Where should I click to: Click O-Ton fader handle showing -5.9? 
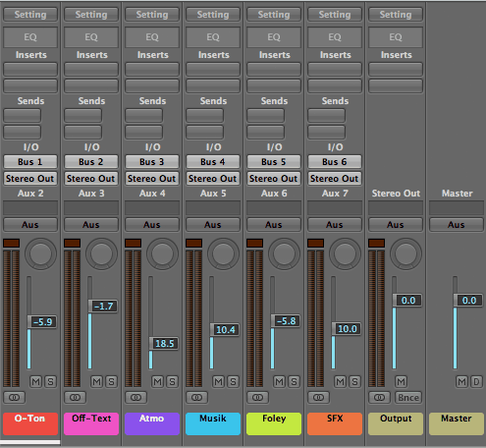tap(42, 322)
